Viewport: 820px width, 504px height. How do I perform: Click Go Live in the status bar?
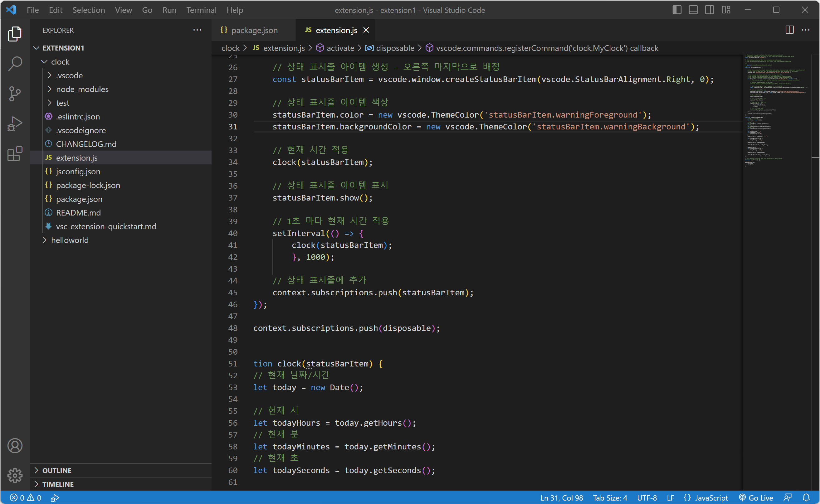coord(756,498)
